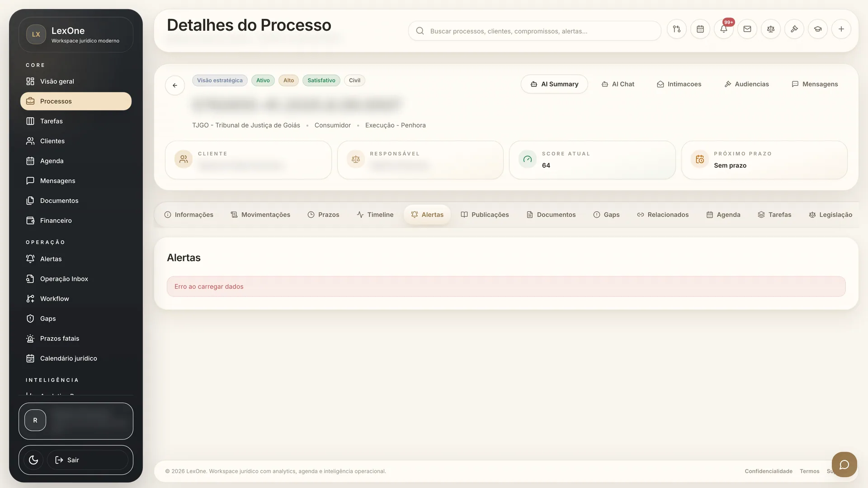Open the Publicações tab
Screen dimensions: 868x488
pyautogui.click(x=485, y=215)
